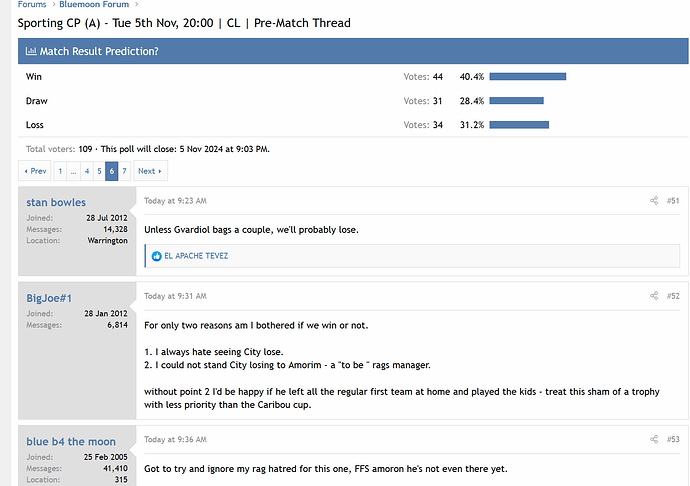Click bar chart icon in poll header
Viewport: 690px width, 486px height.
click(x=32, y=51)
